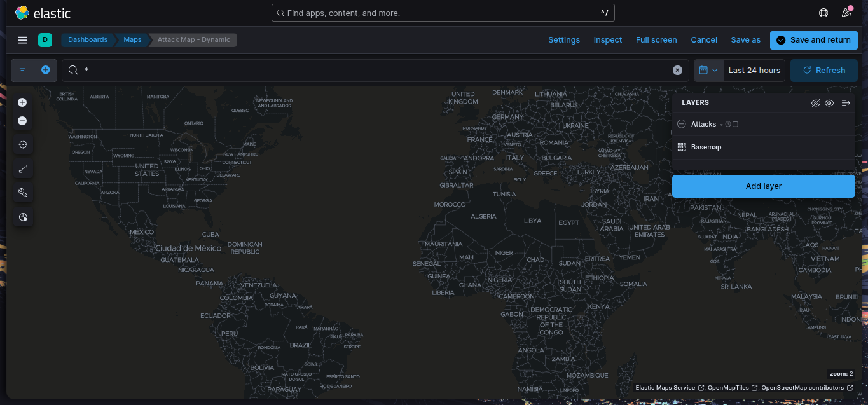Go to the Dashboards breadcrumb
The image size is (868, 405).
click(88, 40)
